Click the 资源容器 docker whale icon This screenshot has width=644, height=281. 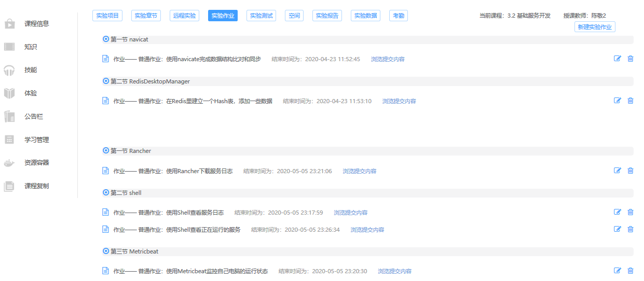pyautogui.click(x=9, y=163)
